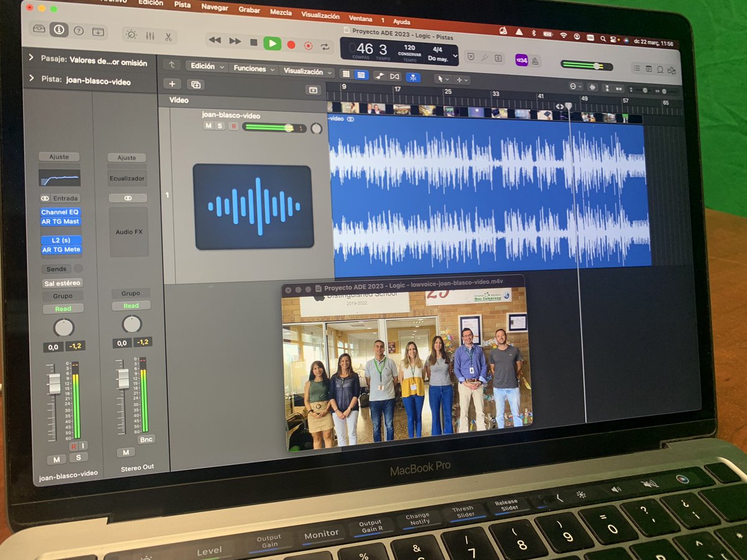Solo joan-blasco-video track header S button

coord(219,126)
